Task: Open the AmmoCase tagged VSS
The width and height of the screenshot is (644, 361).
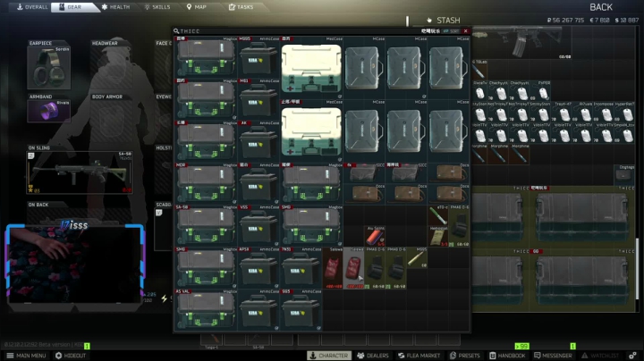Action: (x=258, y=225)
